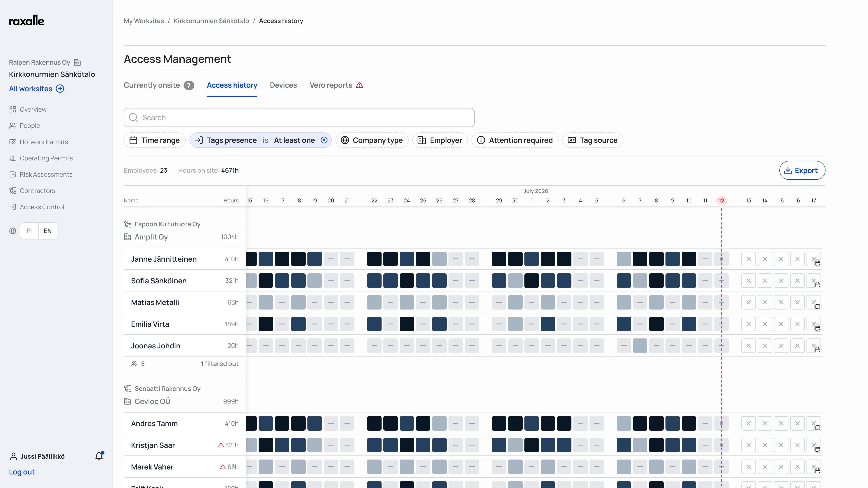Screen dimensions: 868x488
Task: Open Access Control page
Action: coord(42,207)
